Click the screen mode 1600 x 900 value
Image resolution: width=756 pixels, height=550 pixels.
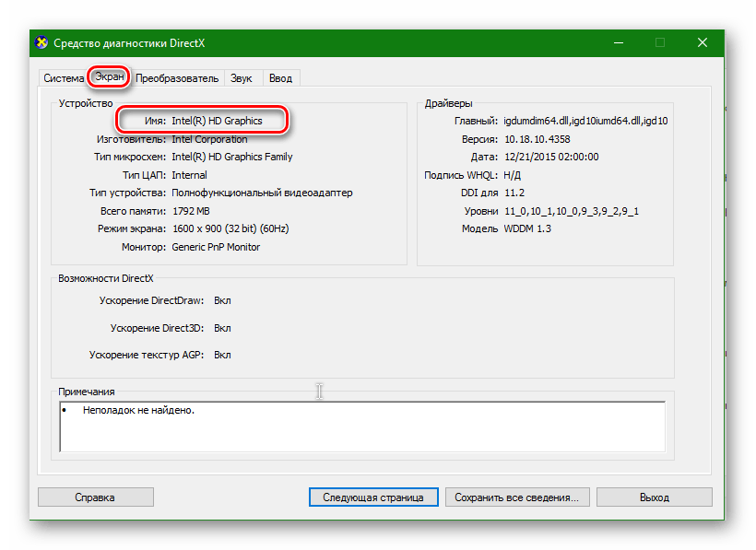point(228,228)
